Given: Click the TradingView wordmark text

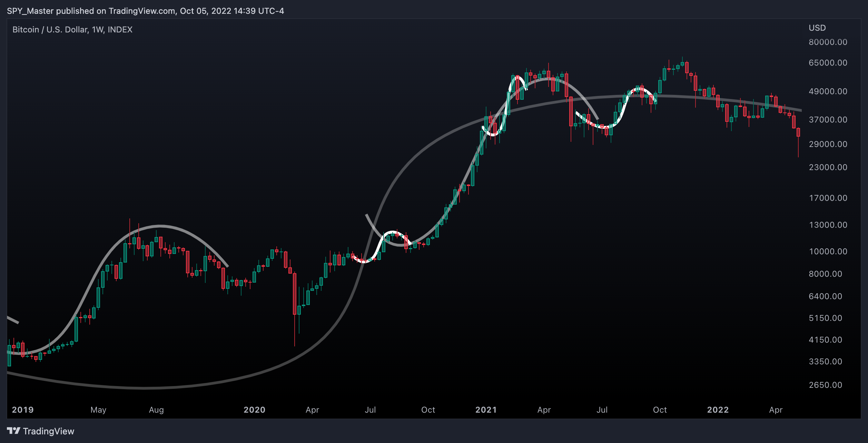Looking at the screenshot, I should click(49, 431).
